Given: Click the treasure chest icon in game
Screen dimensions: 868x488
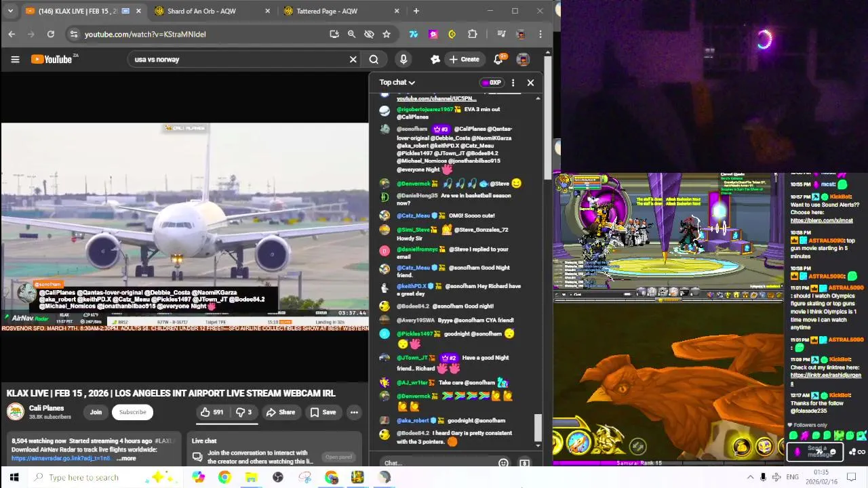Looking at the screenshot, I should [764, 446].
